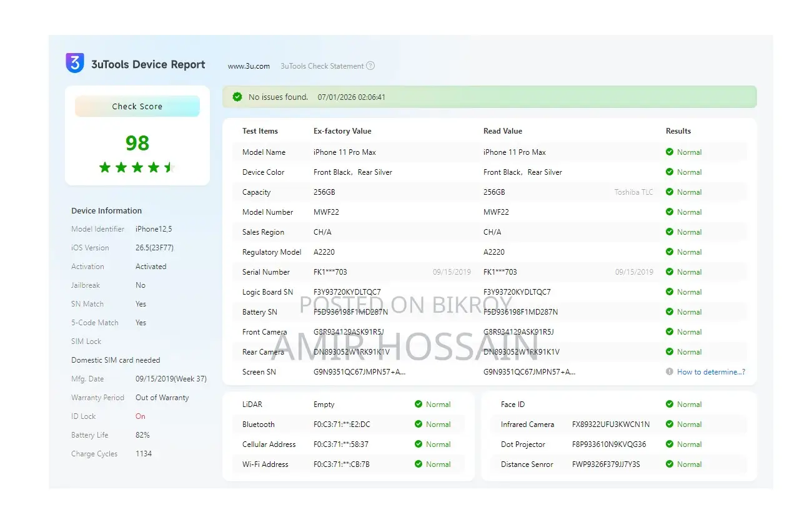Select the read value of Battery SN
The height and width of the screenshot is (525, 812).
(x=521, y=312)
